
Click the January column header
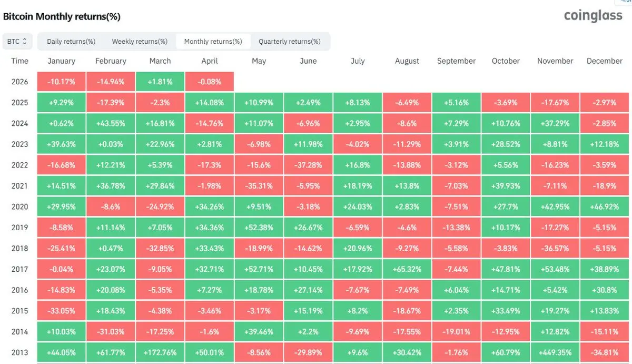coord(61,61)
